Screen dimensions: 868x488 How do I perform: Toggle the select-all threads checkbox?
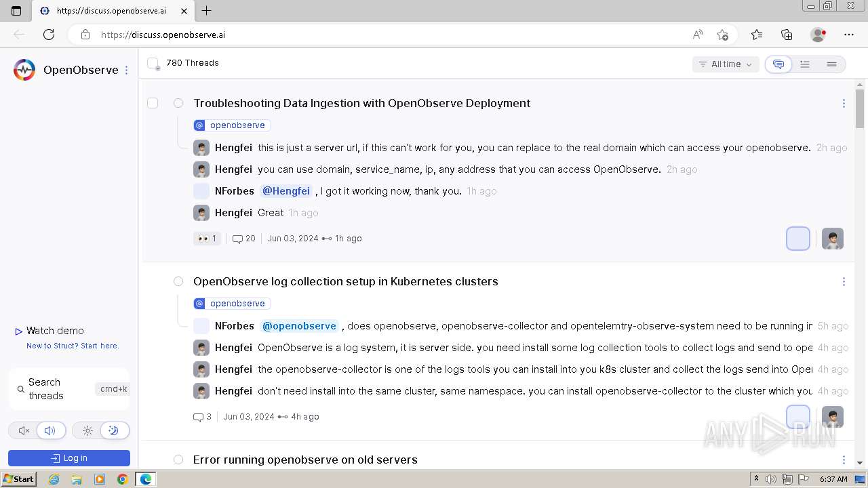153,63
